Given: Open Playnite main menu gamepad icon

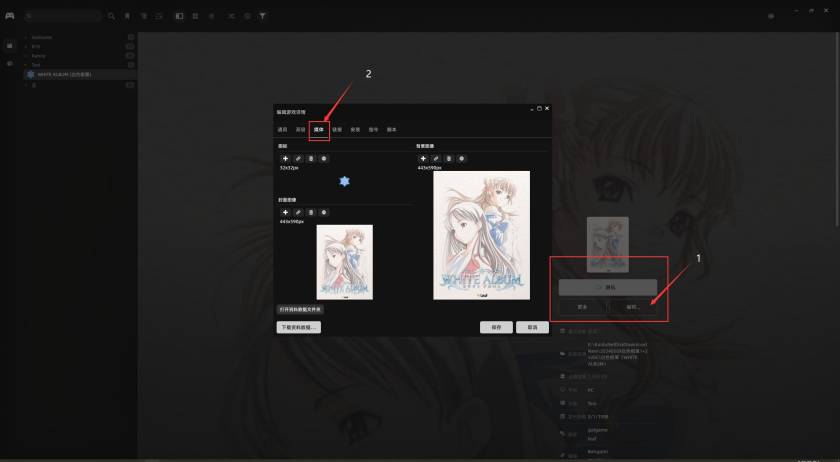Looking at the screenshot, I should point(9,16).
